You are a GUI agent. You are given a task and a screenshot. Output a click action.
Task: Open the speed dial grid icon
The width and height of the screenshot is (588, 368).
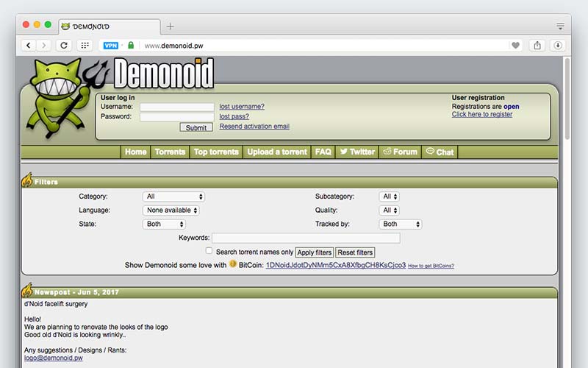pyautogui.click(x=85, y=46)
